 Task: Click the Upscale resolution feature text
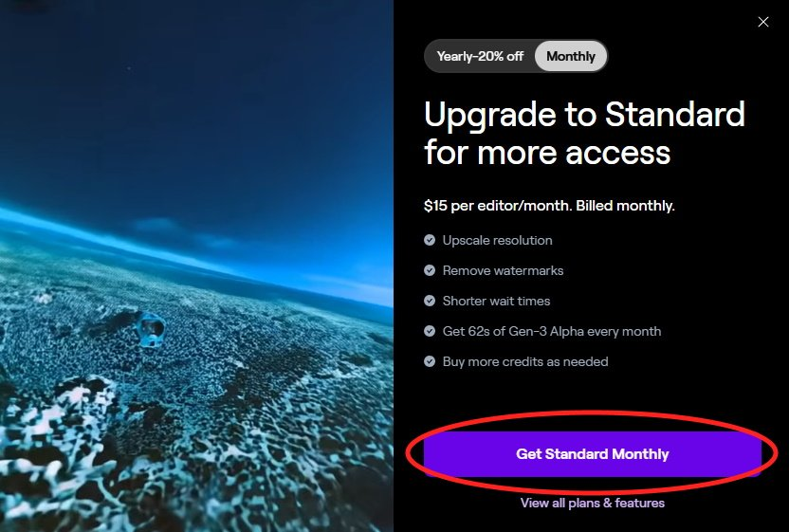pos(497,240)
